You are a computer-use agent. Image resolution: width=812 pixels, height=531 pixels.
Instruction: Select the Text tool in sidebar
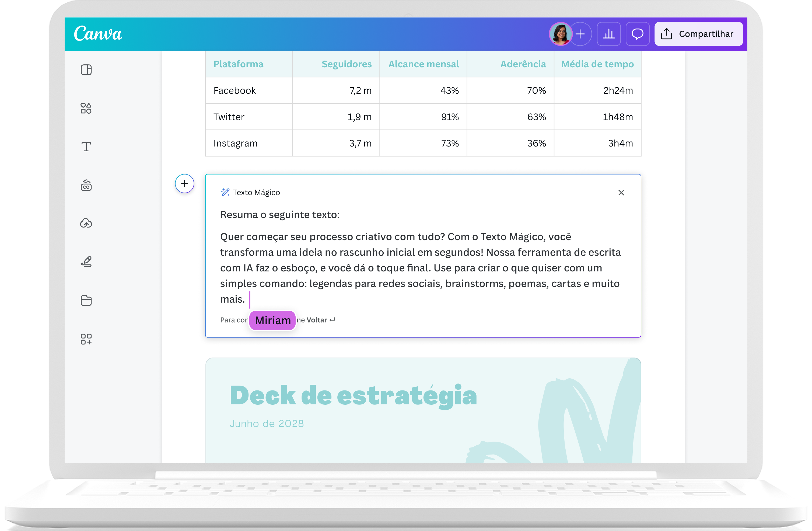pos(86,146)
